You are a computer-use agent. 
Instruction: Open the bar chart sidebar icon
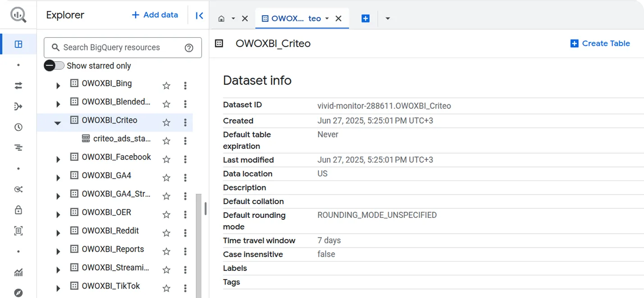[x=18, y=272]
